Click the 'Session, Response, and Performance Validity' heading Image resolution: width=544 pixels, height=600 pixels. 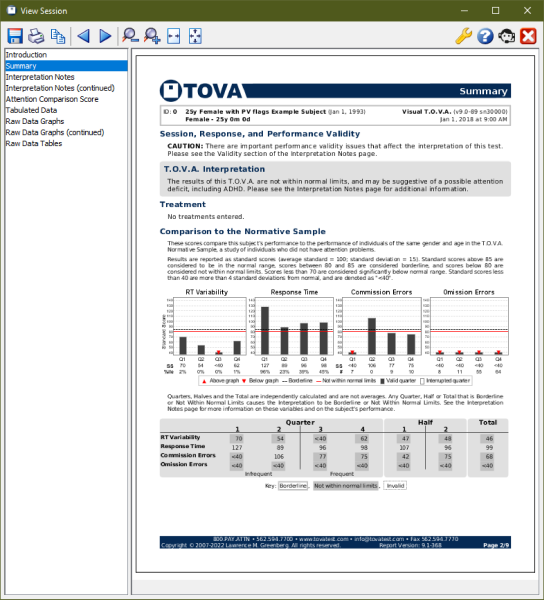tap(260, 134)
